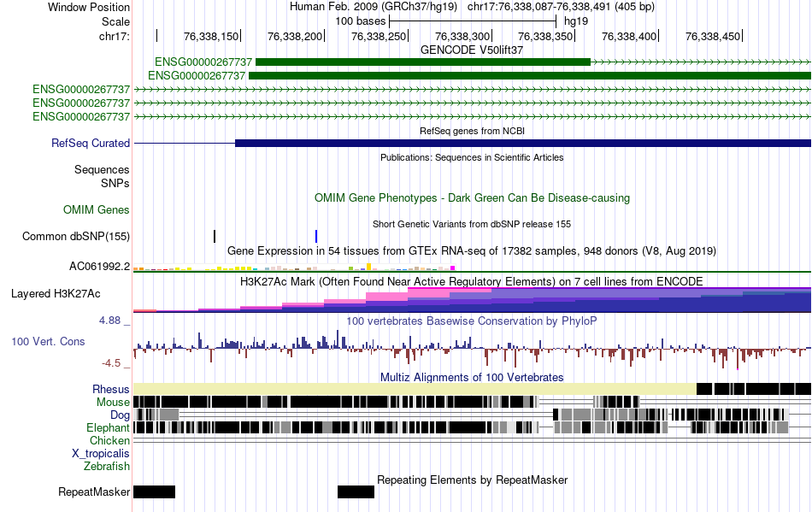Open Multiz Alignments of 100 Vertebrates title

point(472,378)
